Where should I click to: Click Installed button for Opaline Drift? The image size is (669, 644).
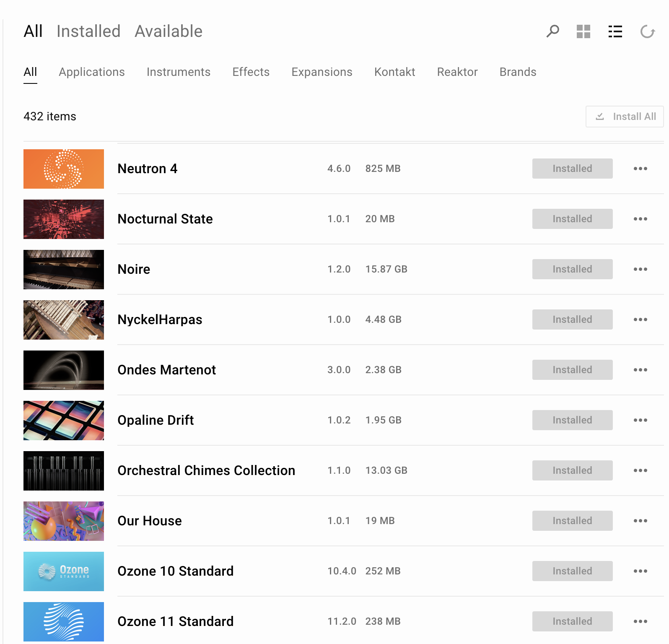573,420
